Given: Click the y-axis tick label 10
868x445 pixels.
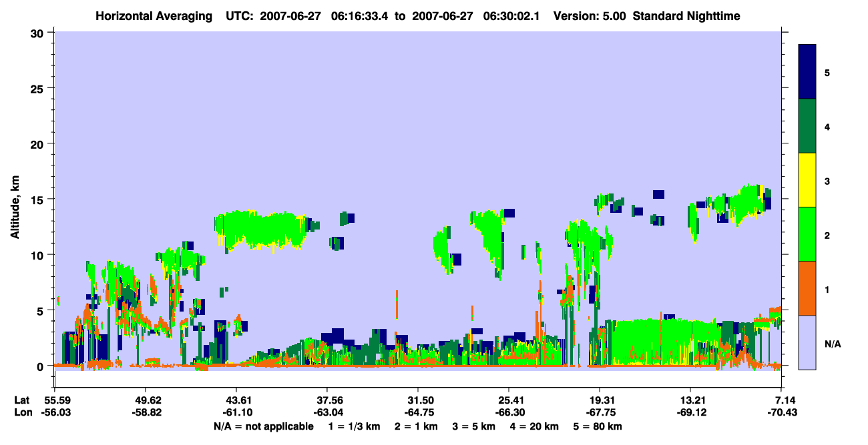Looking at the screenshot, I should (39, 255).
